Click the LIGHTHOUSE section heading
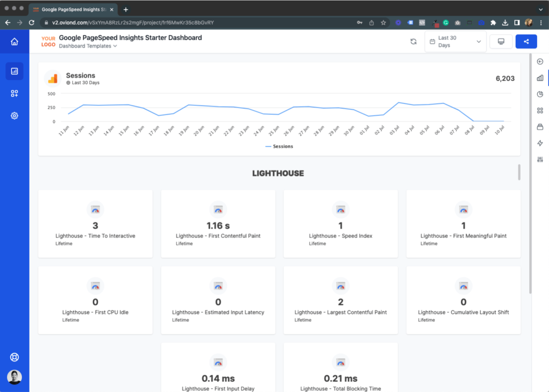 [x=278, y=174]
